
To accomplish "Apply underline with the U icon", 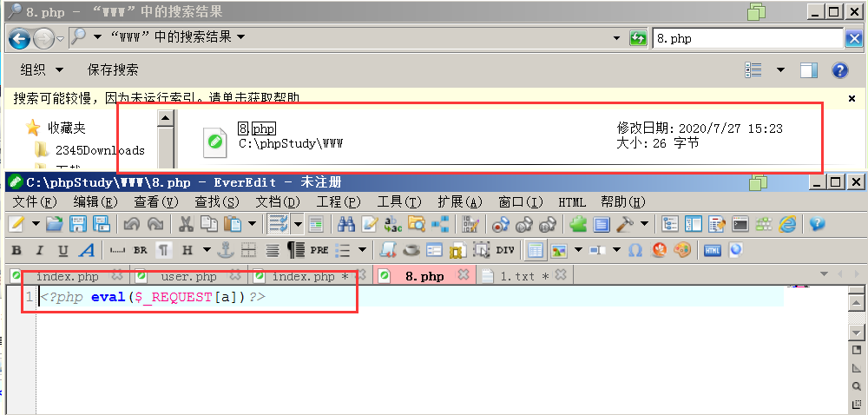I will click(62, 250).
